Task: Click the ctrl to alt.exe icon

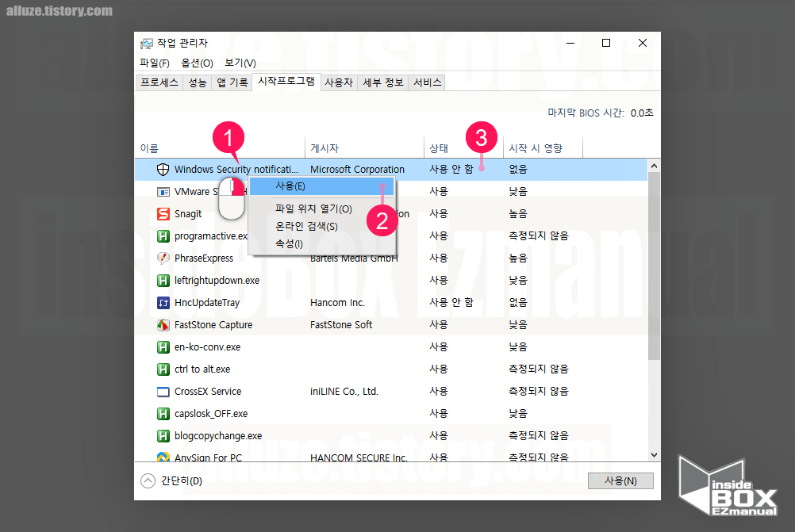Action: coord(163,369)
